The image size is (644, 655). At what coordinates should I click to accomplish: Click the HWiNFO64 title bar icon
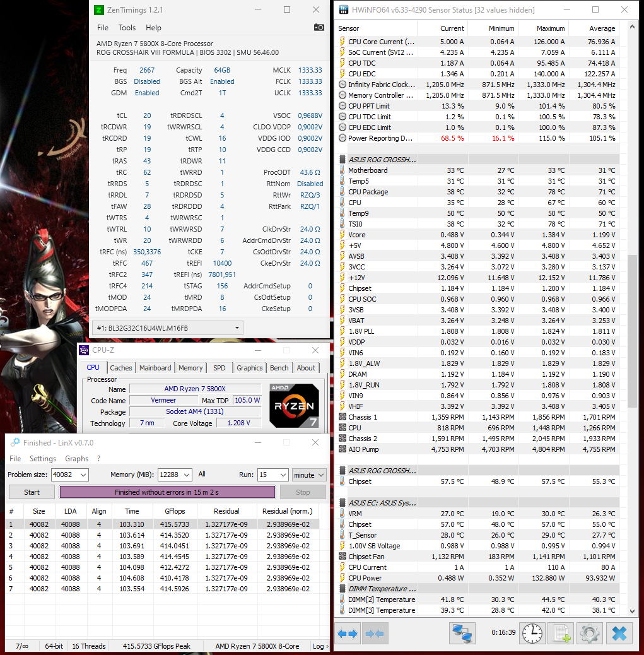click(343, 9)
